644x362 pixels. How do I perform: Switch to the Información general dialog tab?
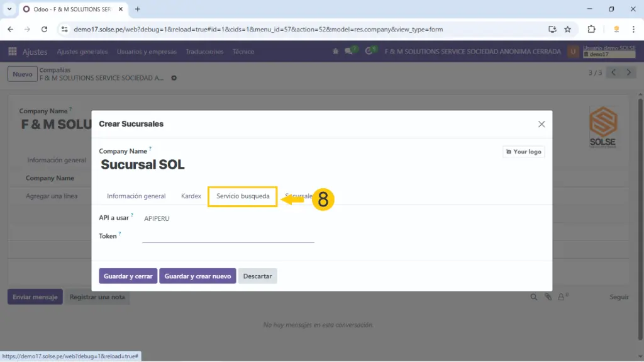[136, 196]
